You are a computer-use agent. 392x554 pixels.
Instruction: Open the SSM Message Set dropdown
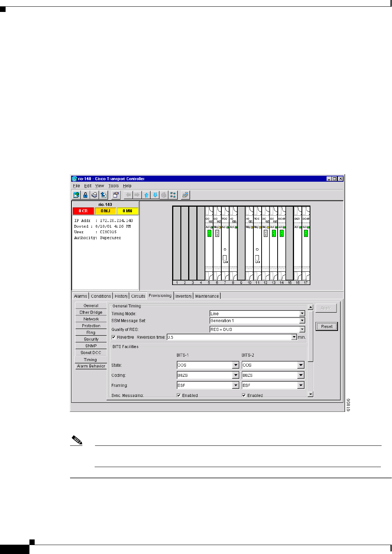pyautogui.click(x=302, y=321)
